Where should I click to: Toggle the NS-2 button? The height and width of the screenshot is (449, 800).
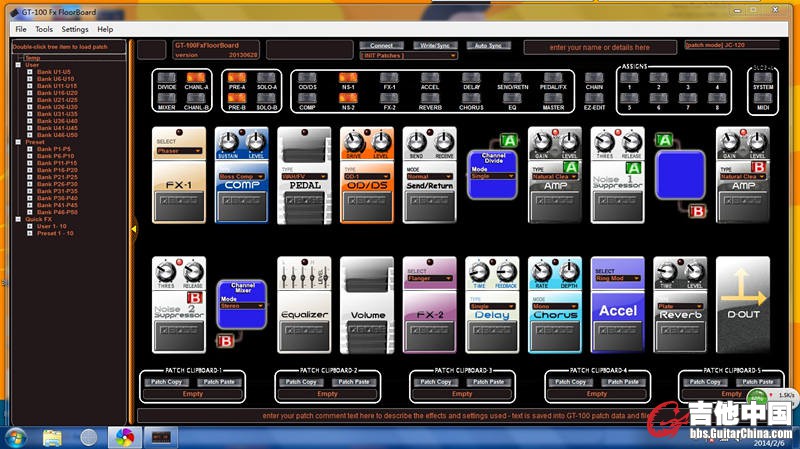(x=348, y=98)
